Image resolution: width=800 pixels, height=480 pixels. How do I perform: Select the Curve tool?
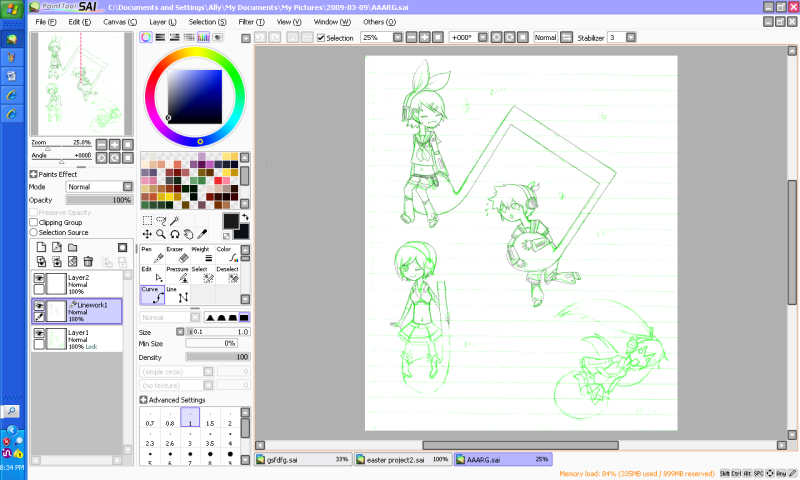[x=152, y=294]
